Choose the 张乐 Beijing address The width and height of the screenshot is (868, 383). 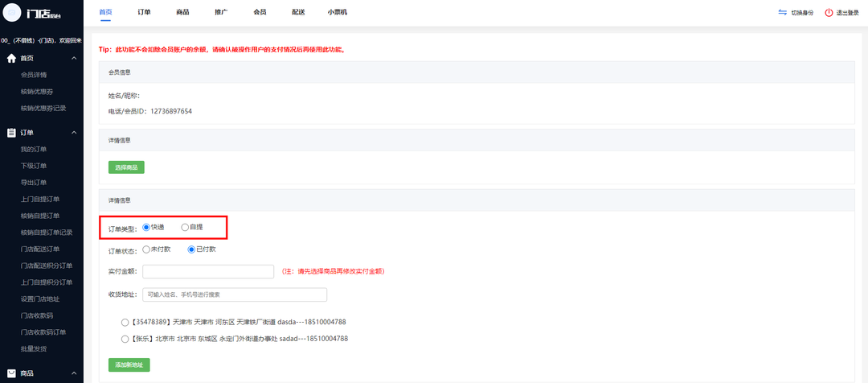click(125, 340)
